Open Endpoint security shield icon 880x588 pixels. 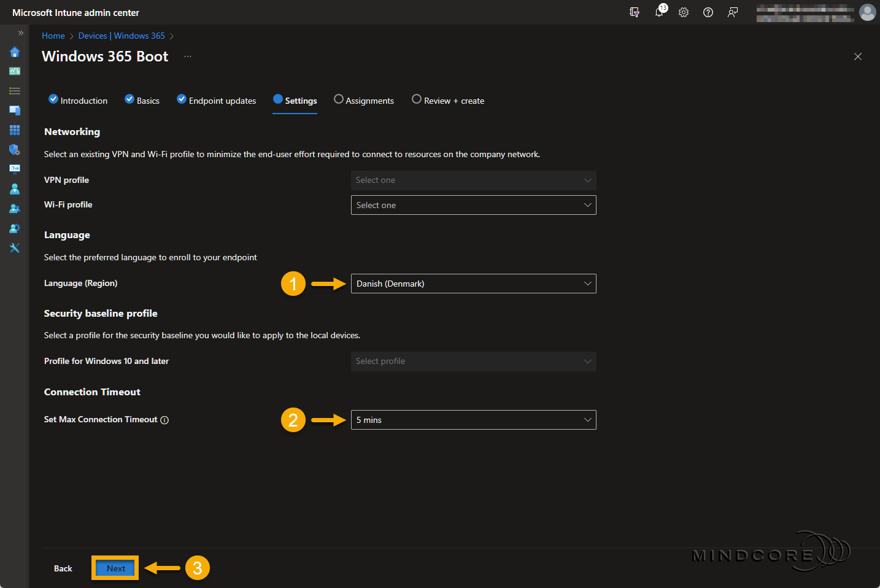coord(15,150)
